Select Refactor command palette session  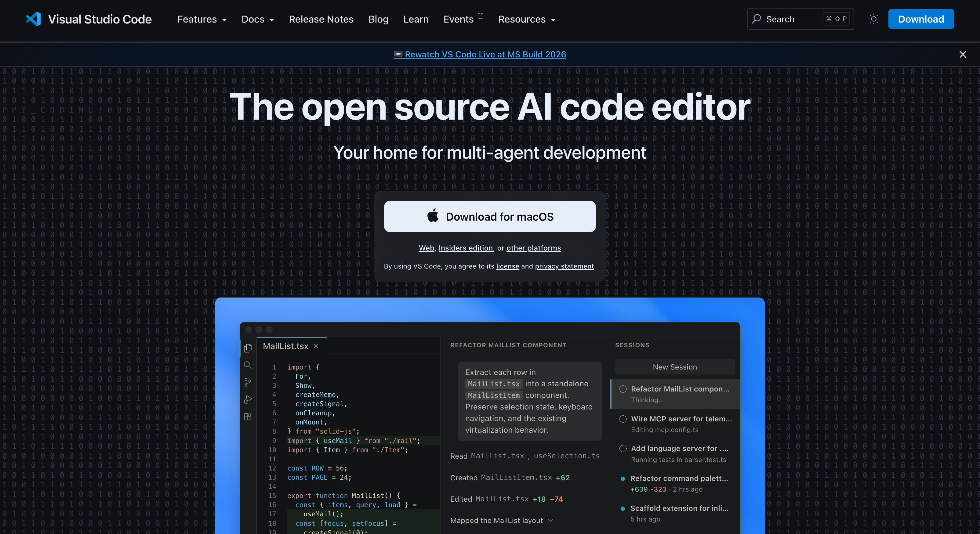pos(675,483)
